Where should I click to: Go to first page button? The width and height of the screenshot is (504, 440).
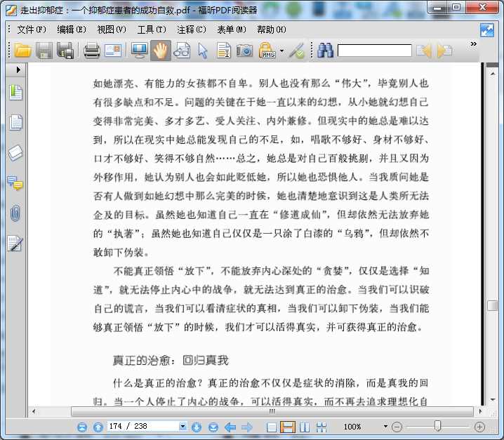82,427
